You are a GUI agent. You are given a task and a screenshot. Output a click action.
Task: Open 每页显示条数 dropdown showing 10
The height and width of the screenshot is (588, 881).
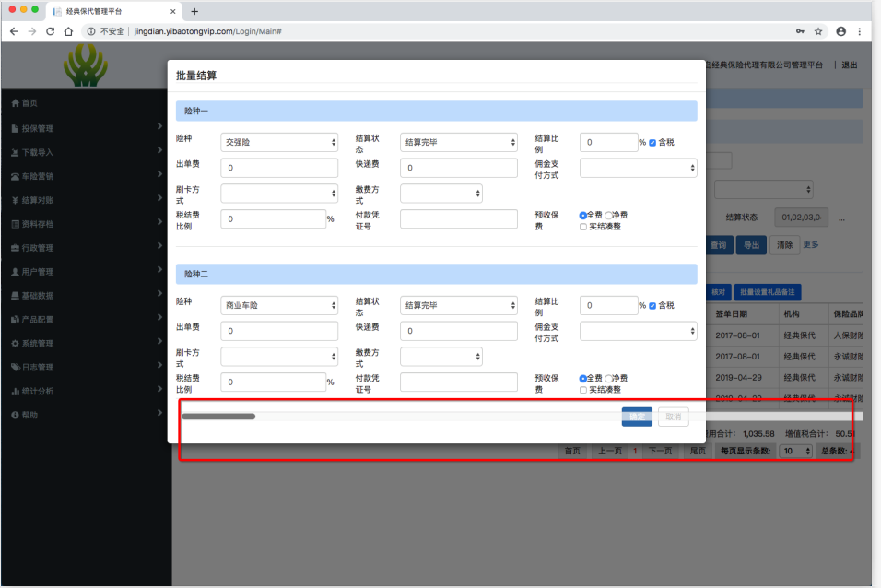pos(795,451)
